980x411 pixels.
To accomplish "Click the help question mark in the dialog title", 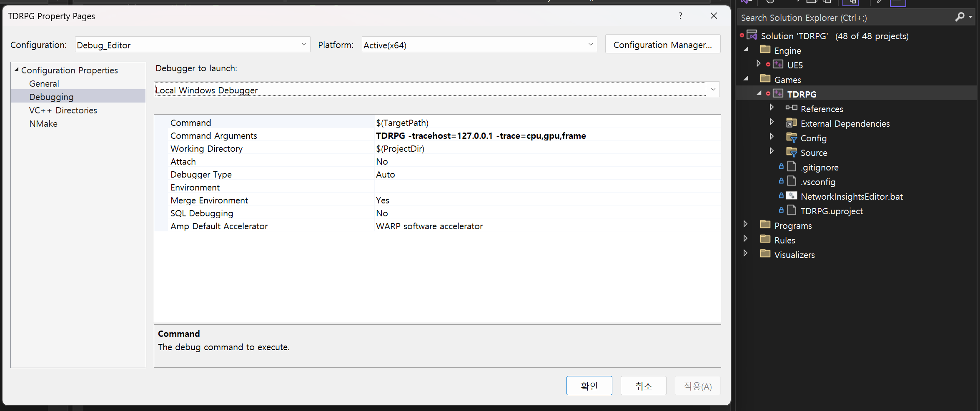I will coord(680,16).
